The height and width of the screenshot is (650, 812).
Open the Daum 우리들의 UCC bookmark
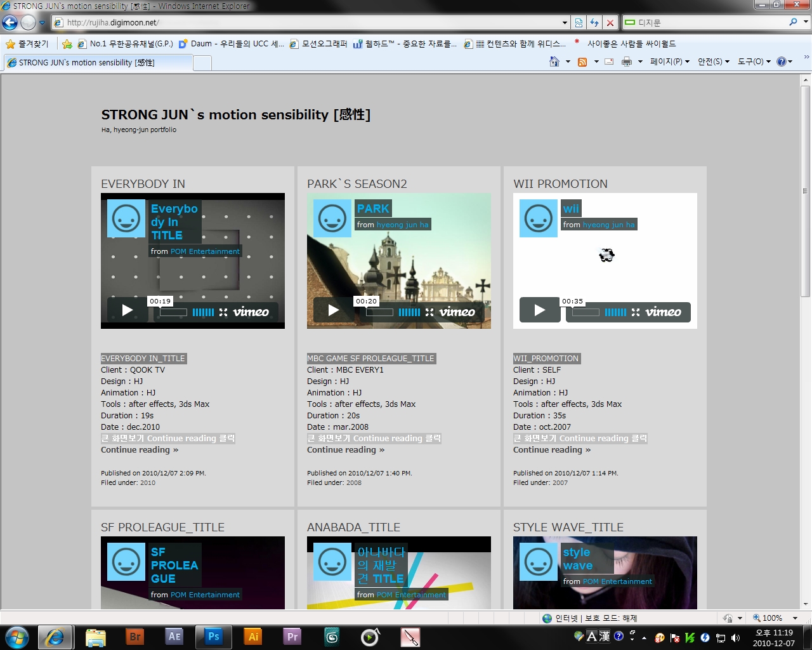pos(232,44)
